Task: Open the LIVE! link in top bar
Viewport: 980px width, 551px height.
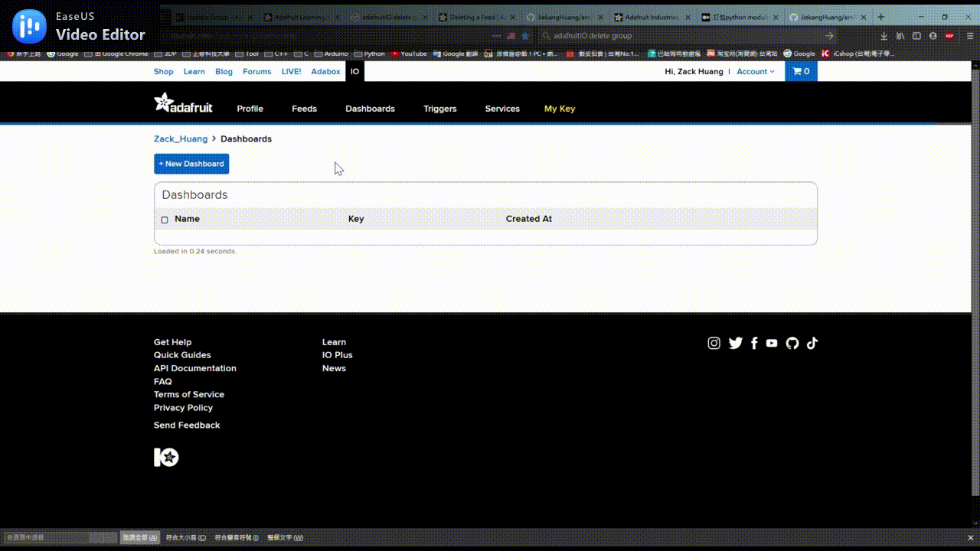Action: click(x=291, y=71)
